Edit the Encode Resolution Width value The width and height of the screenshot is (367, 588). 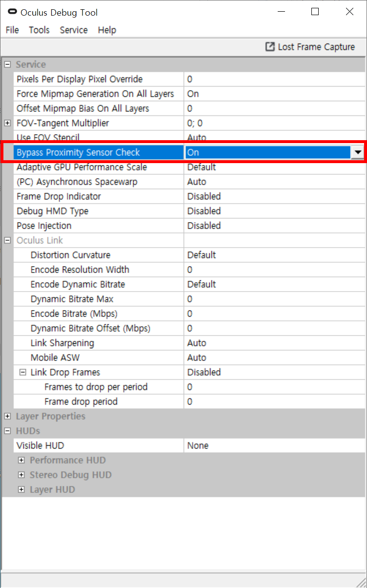274,270
